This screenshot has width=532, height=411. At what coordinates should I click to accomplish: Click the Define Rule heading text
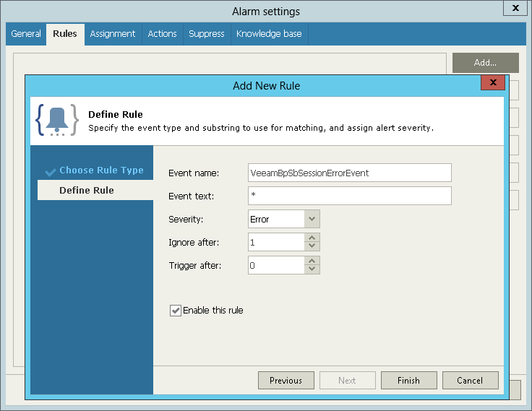(x=116, y=115)
